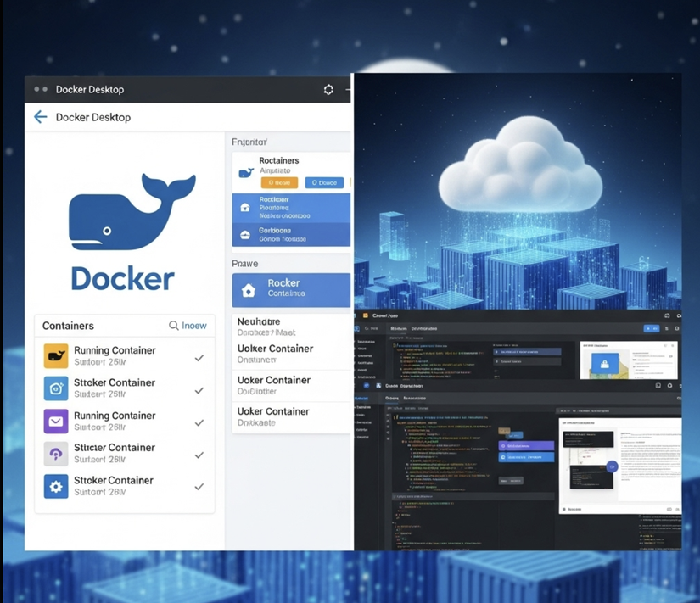The width and height of the screenshot is (700, 603).
Task: Click the orange button under Roctainers
Action: pos(279,182)
